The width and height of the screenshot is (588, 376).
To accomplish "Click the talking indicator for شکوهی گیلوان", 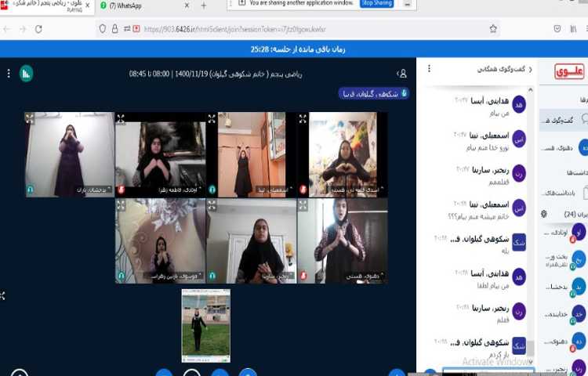I will tap(373, 93).
